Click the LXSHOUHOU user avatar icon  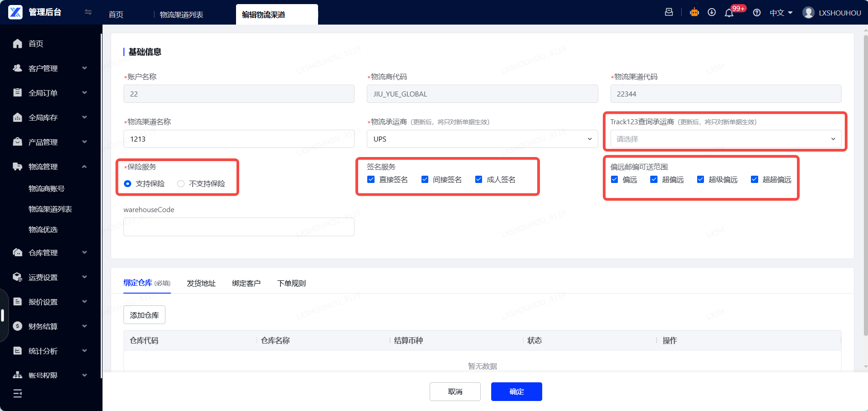808,13
